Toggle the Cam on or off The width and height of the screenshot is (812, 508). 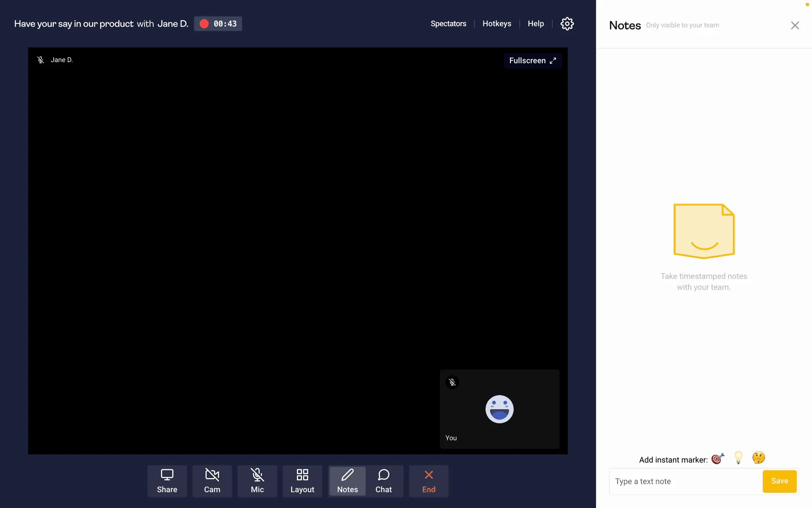point(212,481)
